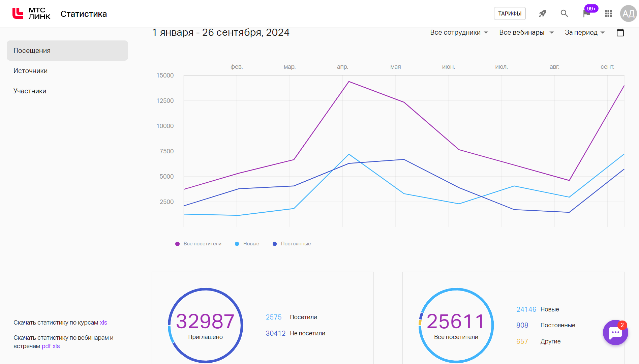Screen dimensions: 639x364
Task: Open the apps grid menu
Action: pyautogui.click(x=608, y=13)
